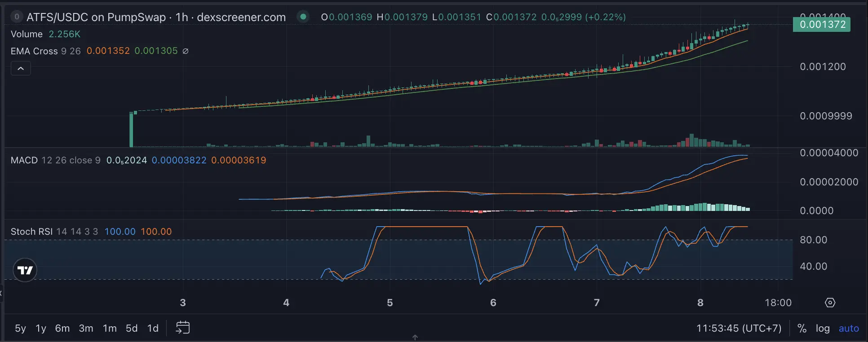Select the 5d date range
The height and width of the screenshot is (342, 868).
pyautogui.click(x=132, y=328)
